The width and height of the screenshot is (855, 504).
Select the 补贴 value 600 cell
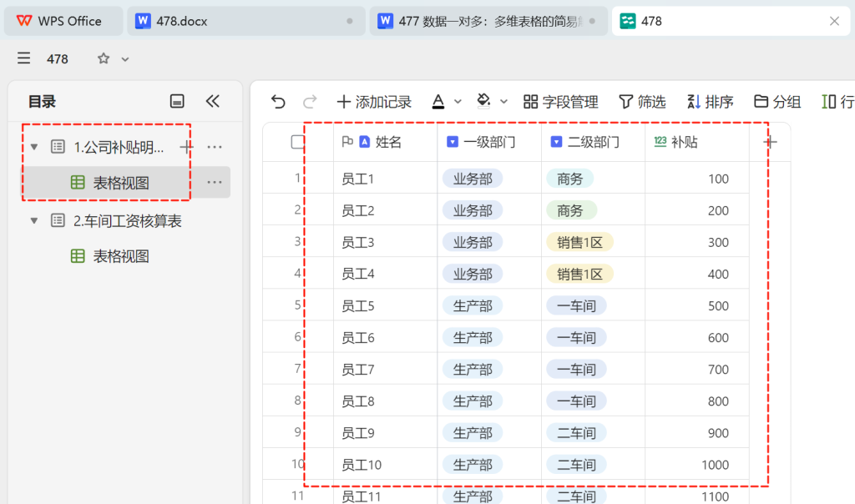[697, 338]
